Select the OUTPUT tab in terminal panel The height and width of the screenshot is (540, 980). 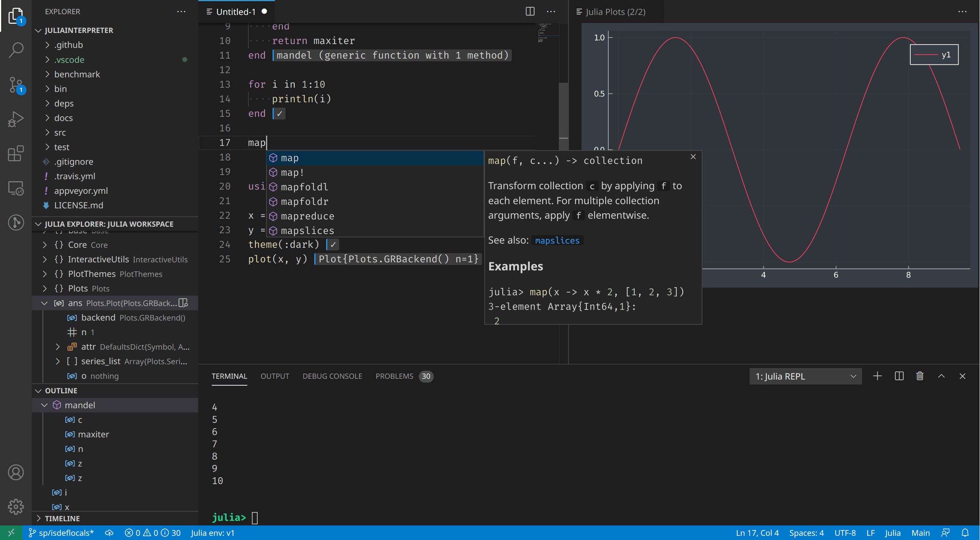[274, 376]
